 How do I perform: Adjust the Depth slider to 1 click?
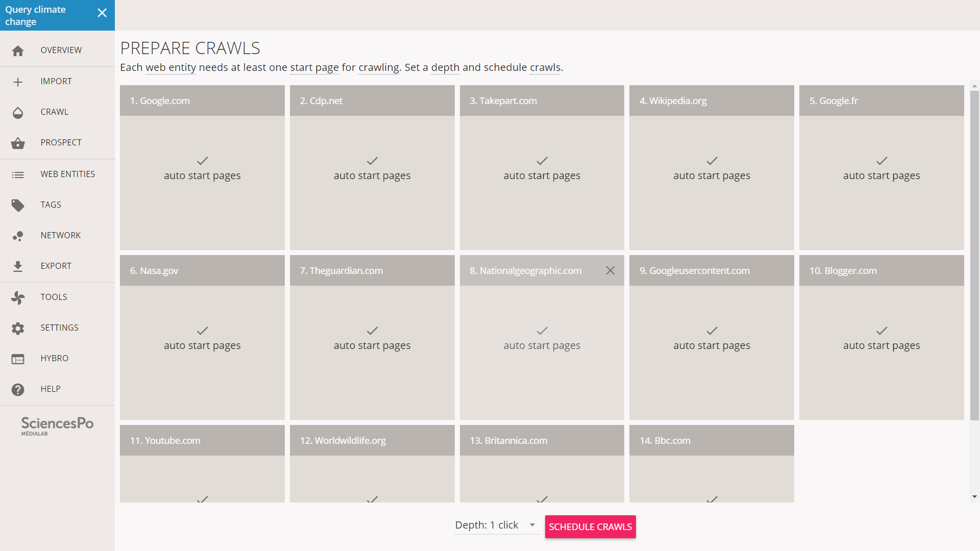point(495,525)
